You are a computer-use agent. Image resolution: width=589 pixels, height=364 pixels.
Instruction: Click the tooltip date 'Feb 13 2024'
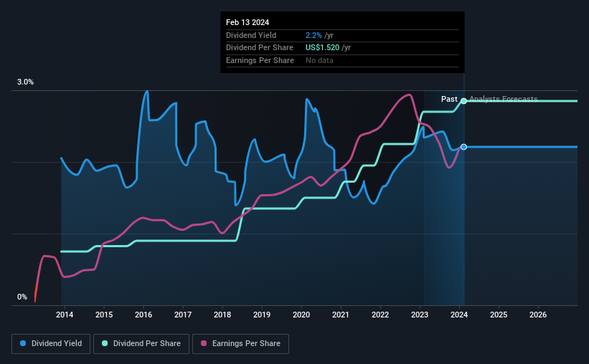[248, 22]
